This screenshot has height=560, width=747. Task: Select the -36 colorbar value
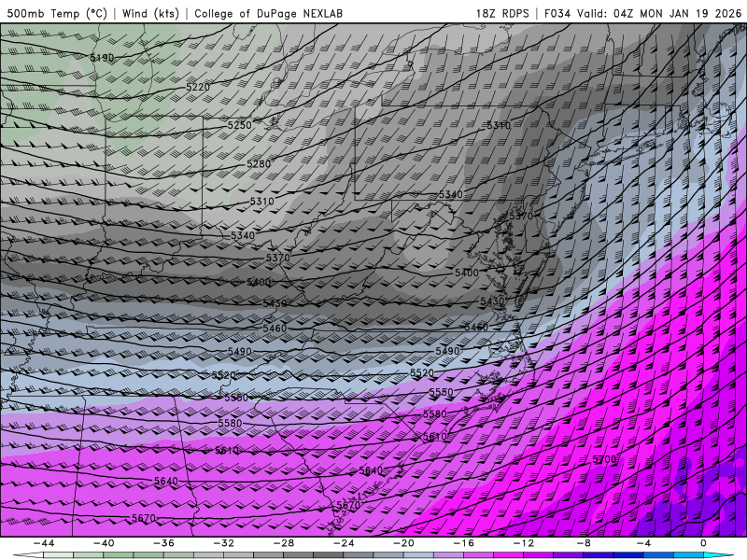coord(164,543)
